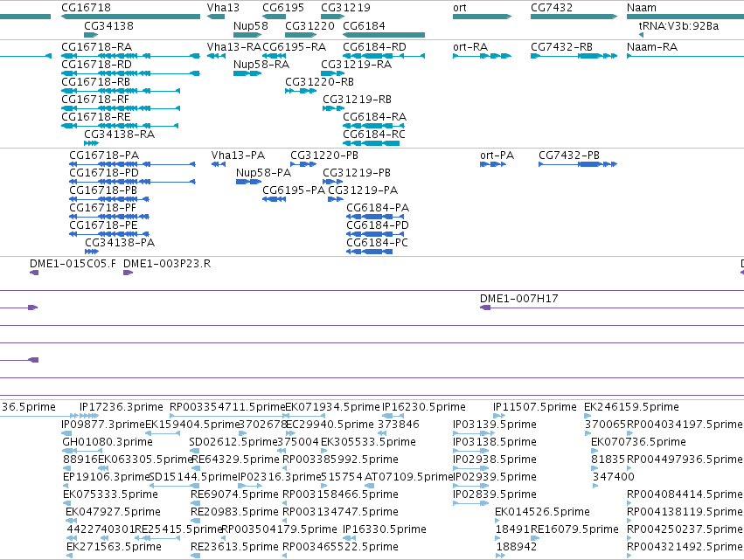Click the Nup58-RA transcript label
This screenshot has width=744, height=560.
point(261,64)
